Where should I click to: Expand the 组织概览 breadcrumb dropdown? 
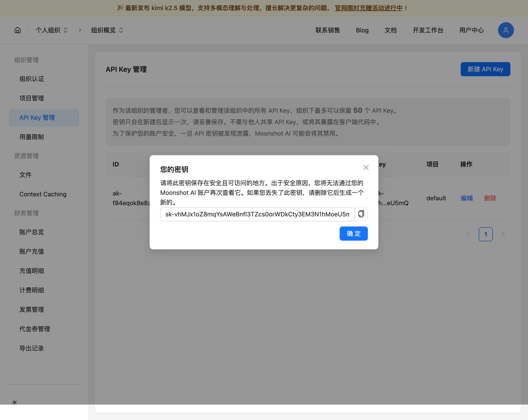[x=106, y=30]
